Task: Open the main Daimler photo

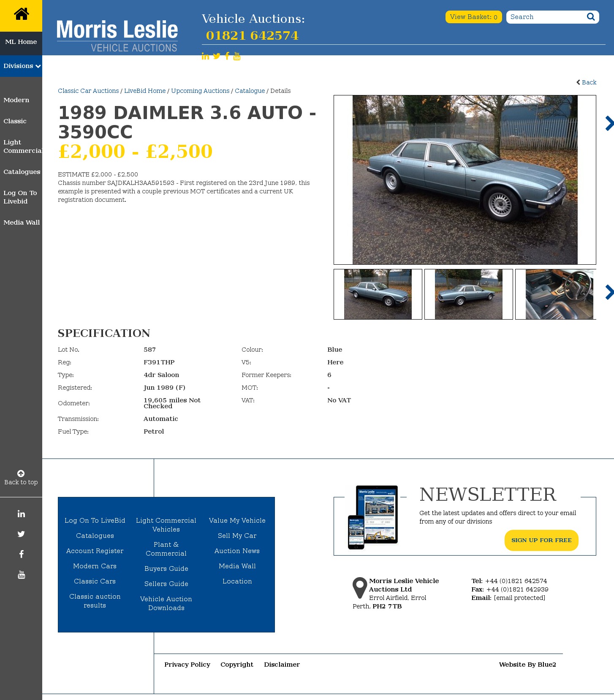Action: coord(465,180)
